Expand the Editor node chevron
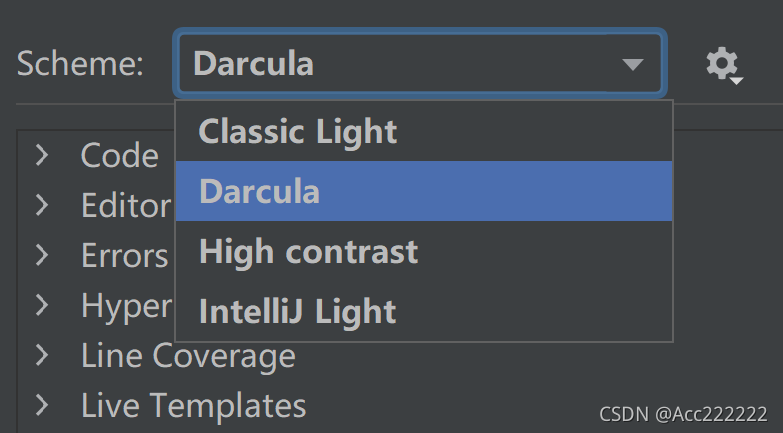Viewport: 783px width, 433px height. coord(42,205)
